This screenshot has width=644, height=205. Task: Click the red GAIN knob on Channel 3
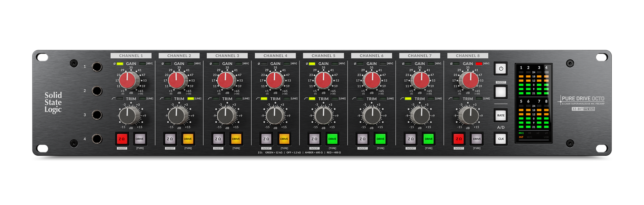tap(226, 80)
